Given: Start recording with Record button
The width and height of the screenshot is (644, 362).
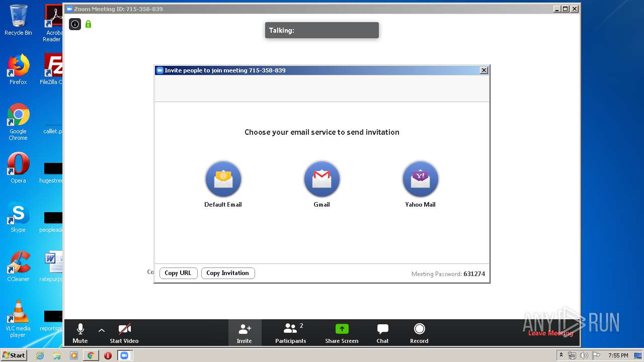Looking at the screenshot, I should click(419, 333).
